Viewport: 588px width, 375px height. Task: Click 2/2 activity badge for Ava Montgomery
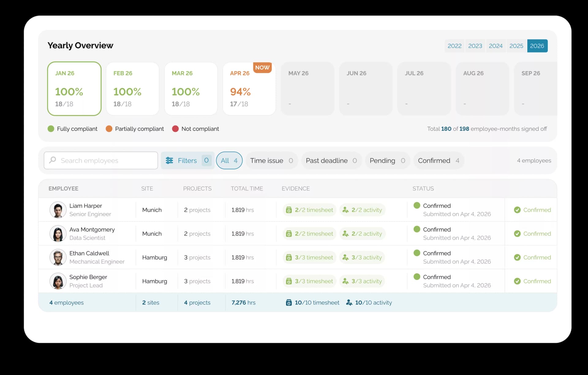coord(362,234)
